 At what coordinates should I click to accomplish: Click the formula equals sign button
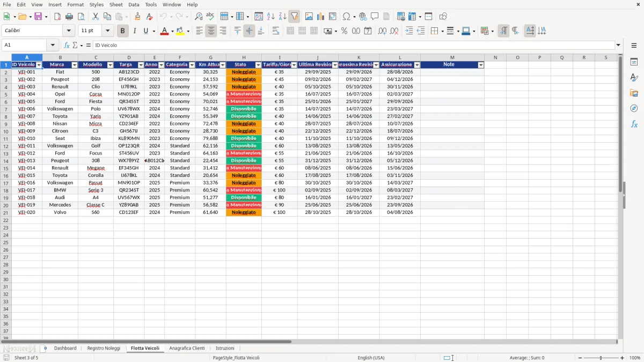pos(89,46)
